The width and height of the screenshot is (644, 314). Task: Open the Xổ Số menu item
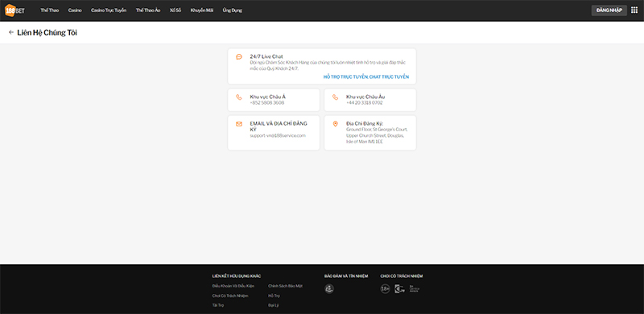[175, 10]
